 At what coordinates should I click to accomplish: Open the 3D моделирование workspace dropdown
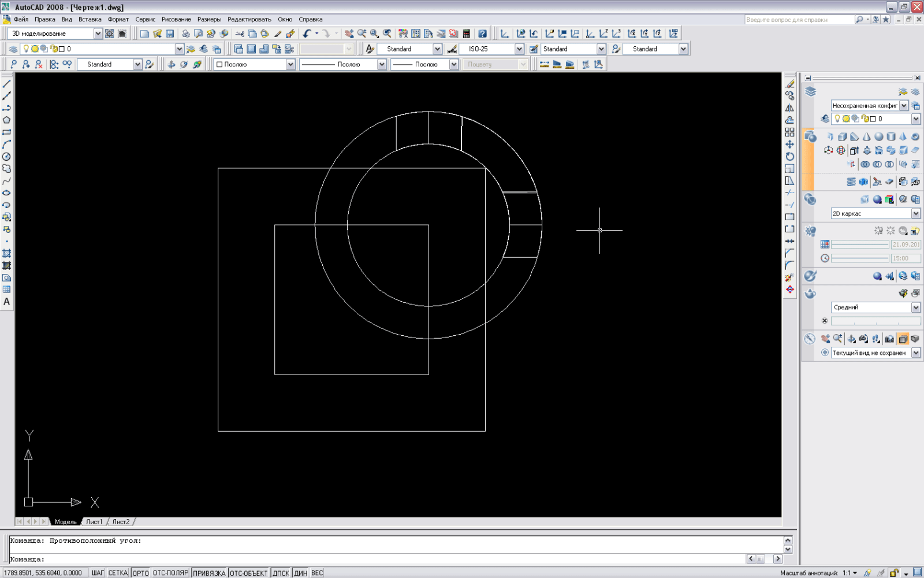98,34
